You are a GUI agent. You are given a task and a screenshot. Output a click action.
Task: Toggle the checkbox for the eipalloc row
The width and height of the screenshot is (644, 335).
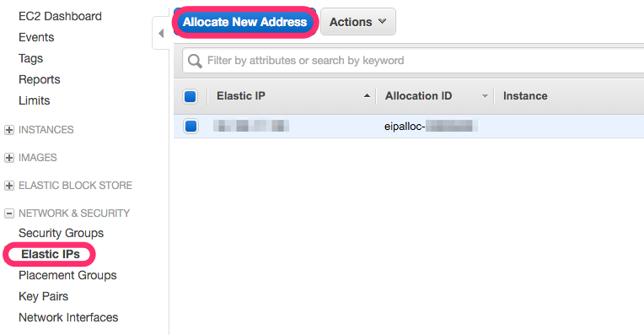click(191, 126)
